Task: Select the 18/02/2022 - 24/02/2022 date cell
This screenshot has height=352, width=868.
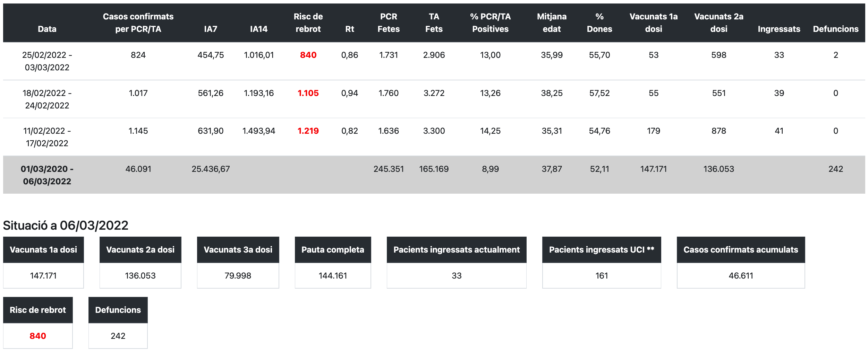Action: click(47, 99)
